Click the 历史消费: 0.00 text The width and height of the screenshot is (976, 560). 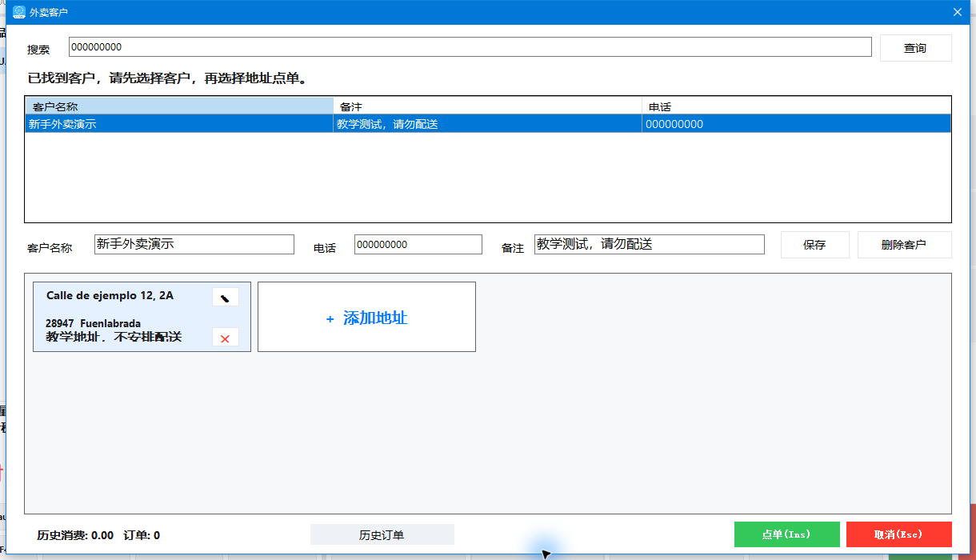(x=75, y=535)
